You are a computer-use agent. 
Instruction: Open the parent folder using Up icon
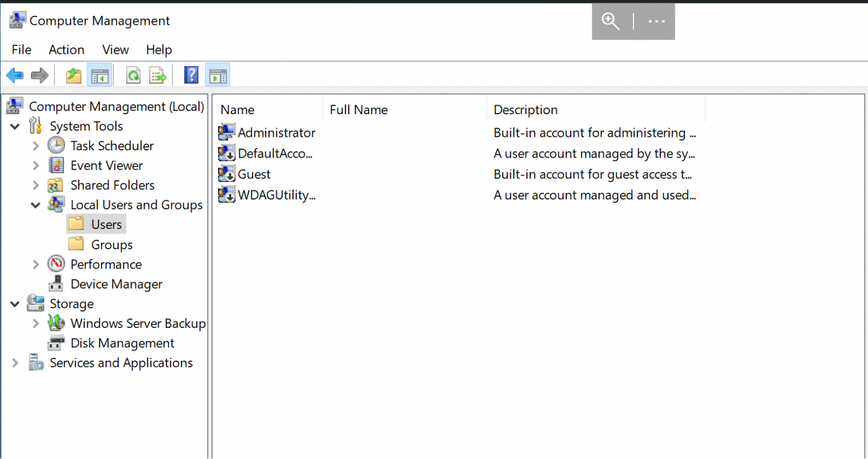73,74
